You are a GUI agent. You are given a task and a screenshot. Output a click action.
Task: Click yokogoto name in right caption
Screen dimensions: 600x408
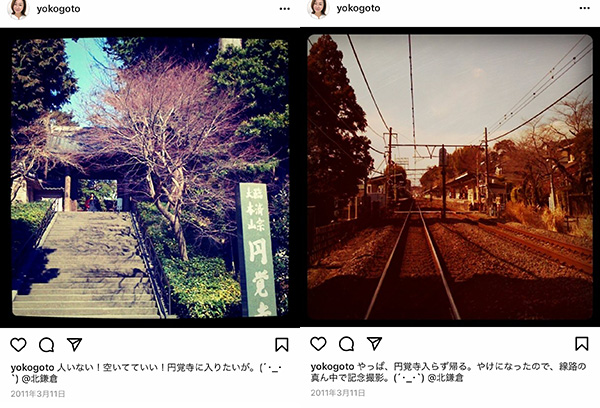(333, 367)
